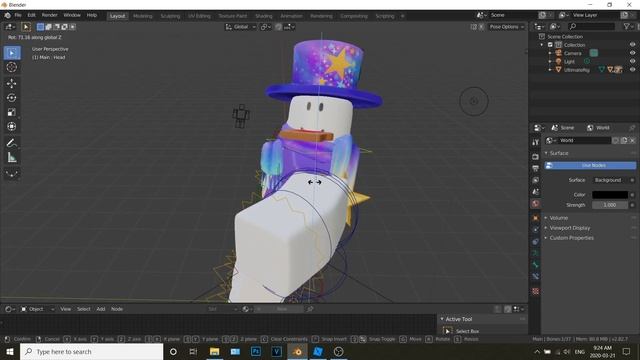Viewport: 640px width, 360px height.
Task: Open the node editor Add menu
Action: tap(101, 309)
